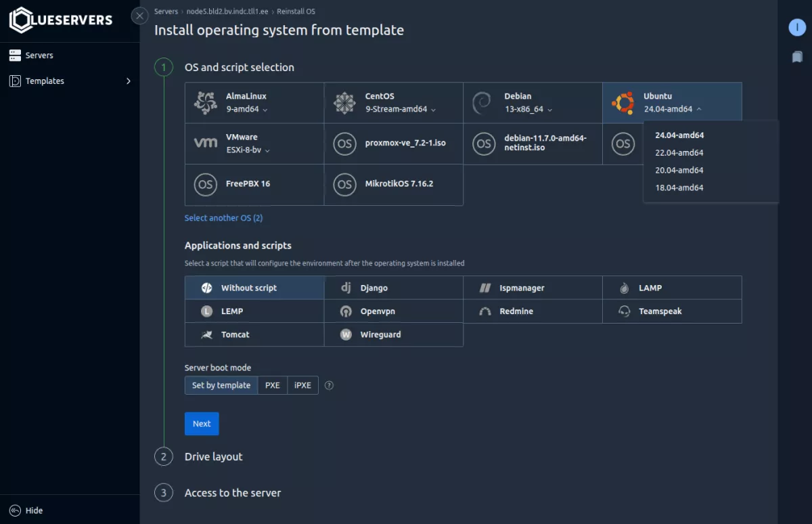Click the MikrotikOS 7.16.2 OS icon
Viewport: 812px width, 524px height.
click(344, 184)
